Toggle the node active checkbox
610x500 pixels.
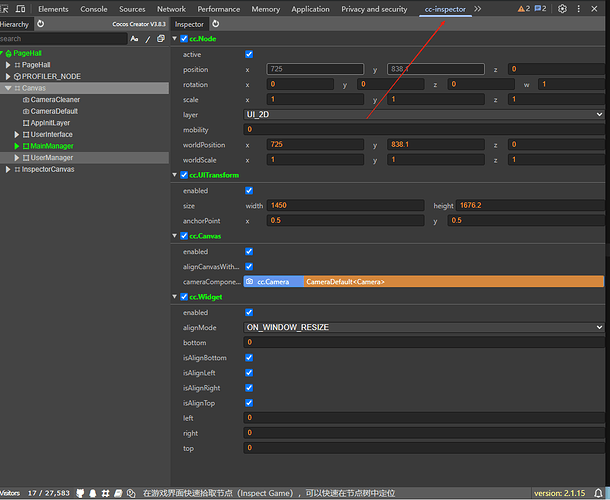click(249, 54)
